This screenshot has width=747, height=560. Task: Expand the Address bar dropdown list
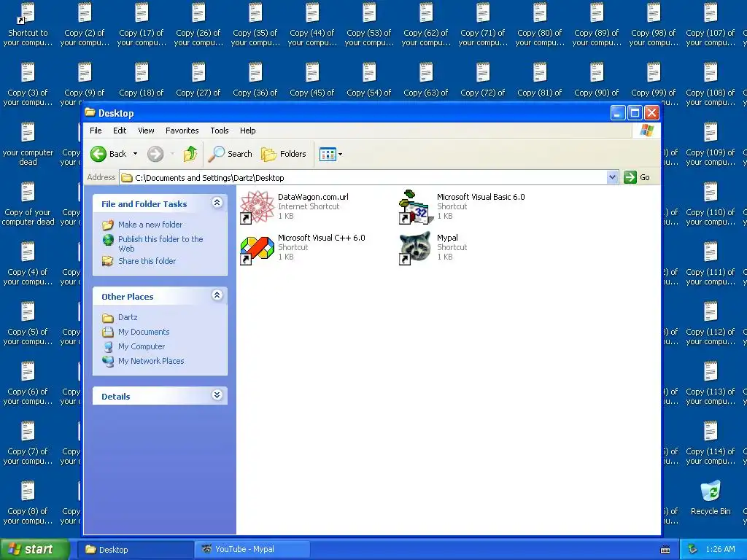613,178
